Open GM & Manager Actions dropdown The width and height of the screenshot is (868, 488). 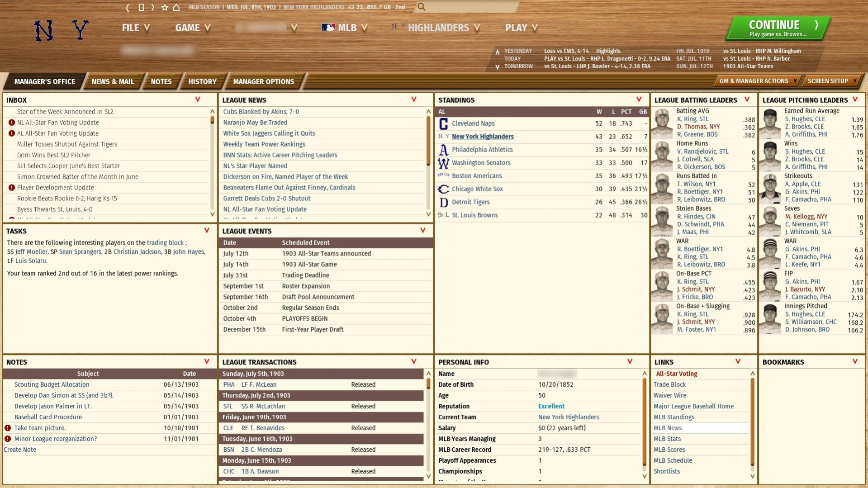[758, 81]
